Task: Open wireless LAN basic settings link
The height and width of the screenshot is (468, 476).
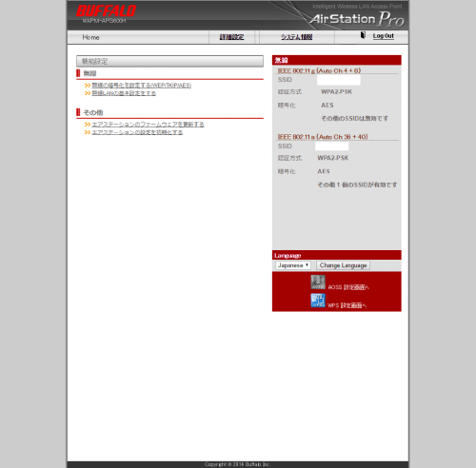Action: click(x=124, y=93)
